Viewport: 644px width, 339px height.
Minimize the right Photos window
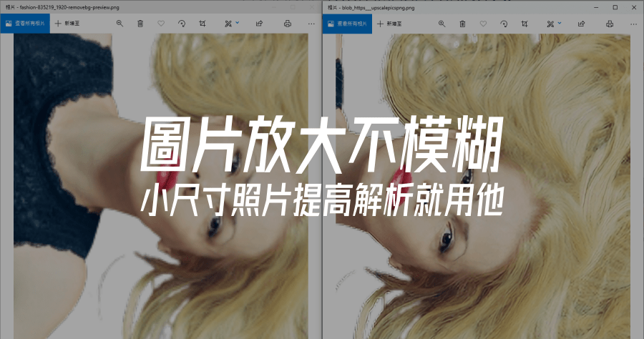tap(596, 7)
